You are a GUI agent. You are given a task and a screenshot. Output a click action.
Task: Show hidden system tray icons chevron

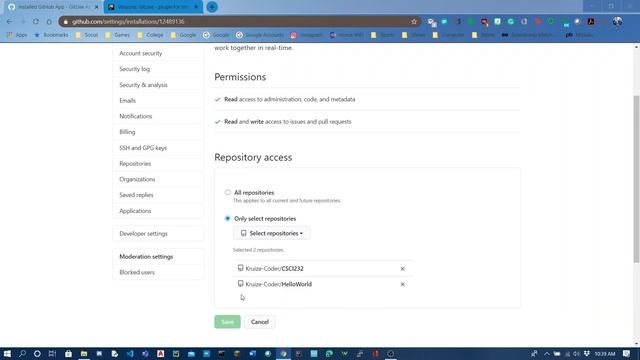coord(547,353)
